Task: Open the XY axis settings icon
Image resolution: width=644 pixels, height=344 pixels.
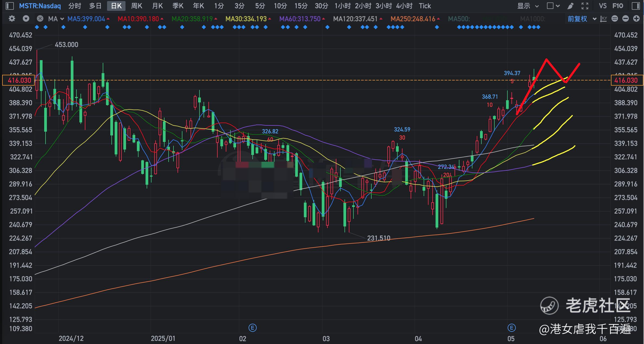Action: [x=604, y=19]
